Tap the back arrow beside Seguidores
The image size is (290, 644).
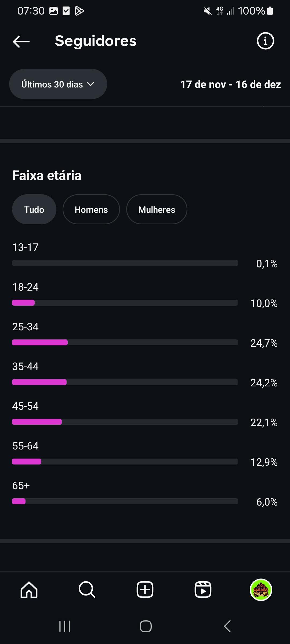pyautogui.click(x=21, y=41)
